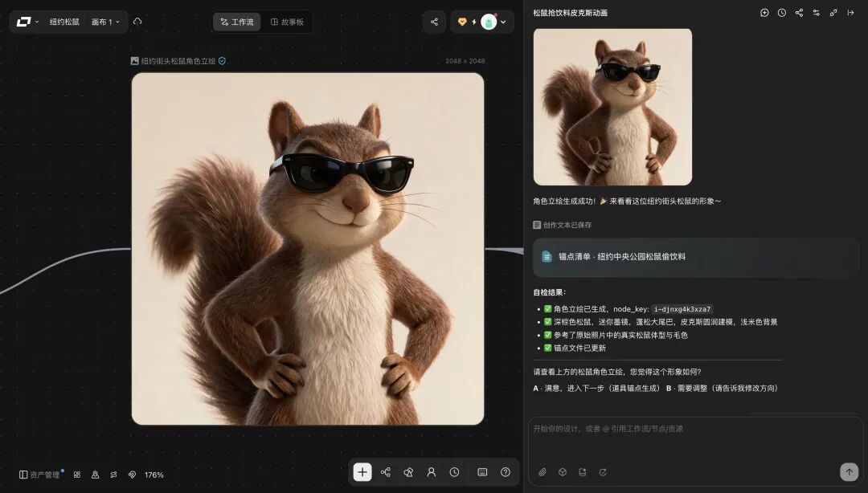Click the keyboard shortcuts icon

(x=483, y=472)
